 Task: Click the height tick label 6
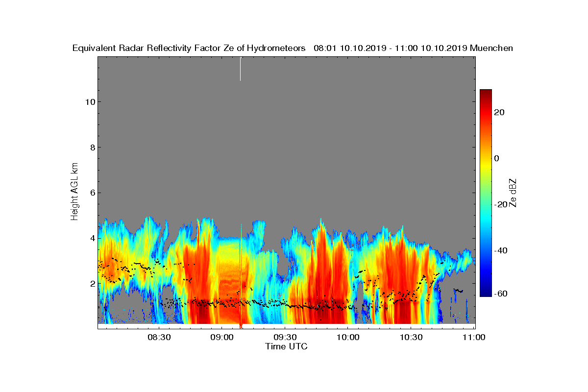pyautogui.click(x=92, y=193)
